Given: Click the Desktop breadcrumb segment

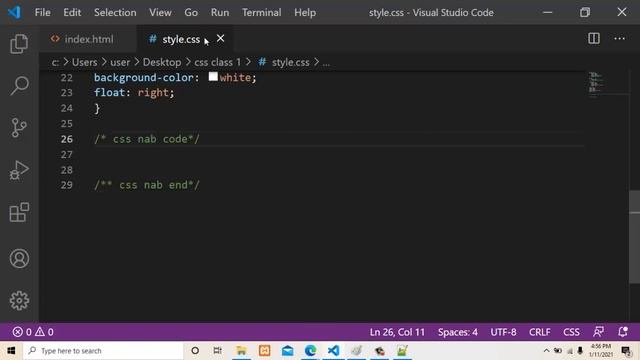Looking at the screenshot, I should (162, 62).
